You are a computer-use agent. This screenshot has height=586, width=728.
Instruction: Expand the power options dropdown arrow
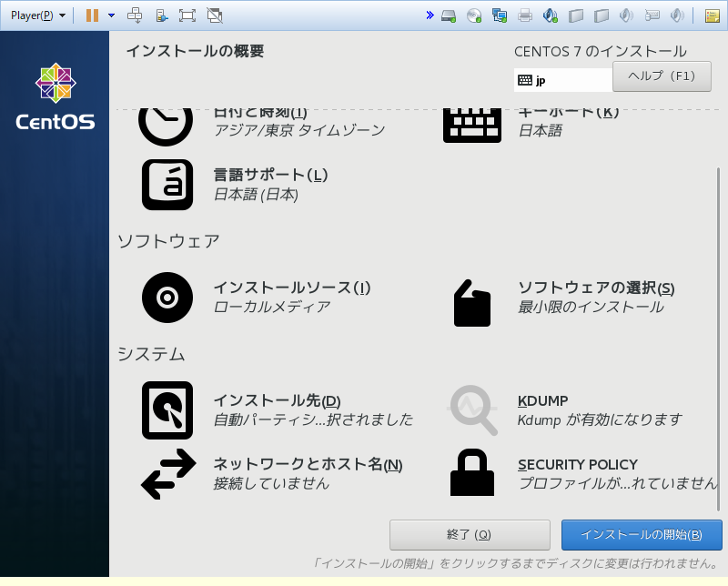(111, 15)
